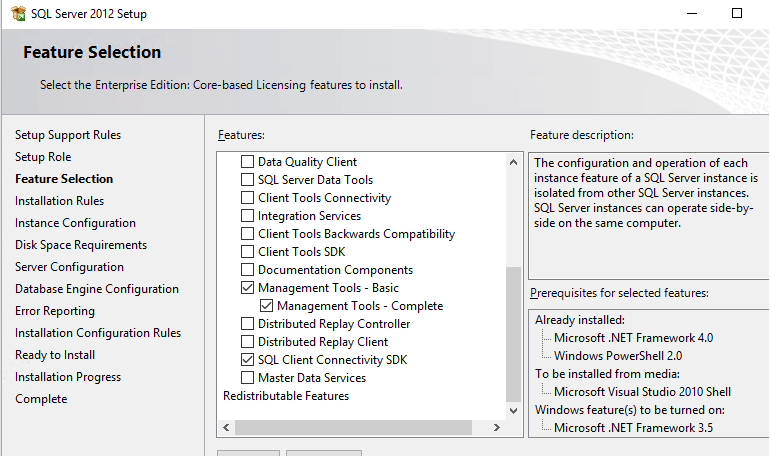Screen dimensions: 770x456
Task: Click the SQL Server Setup title icon
Action: pyautogui.click(x=19, y=14)
